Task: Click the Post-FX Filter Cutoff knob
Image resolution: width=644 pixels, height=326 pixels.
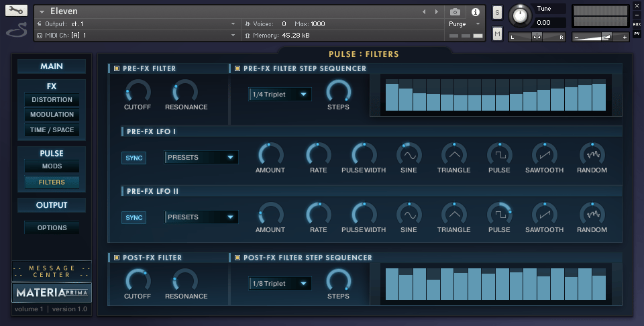Action: point(138,281)
